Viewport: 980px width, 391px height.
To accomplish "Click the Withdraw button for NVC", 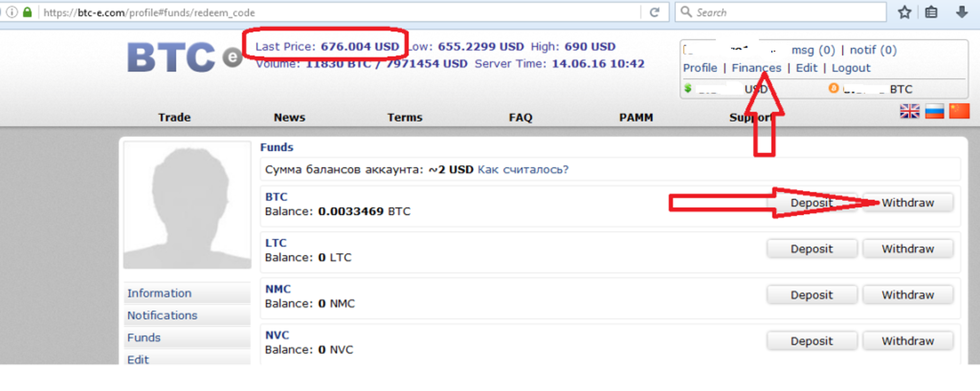I will [908, 341].
